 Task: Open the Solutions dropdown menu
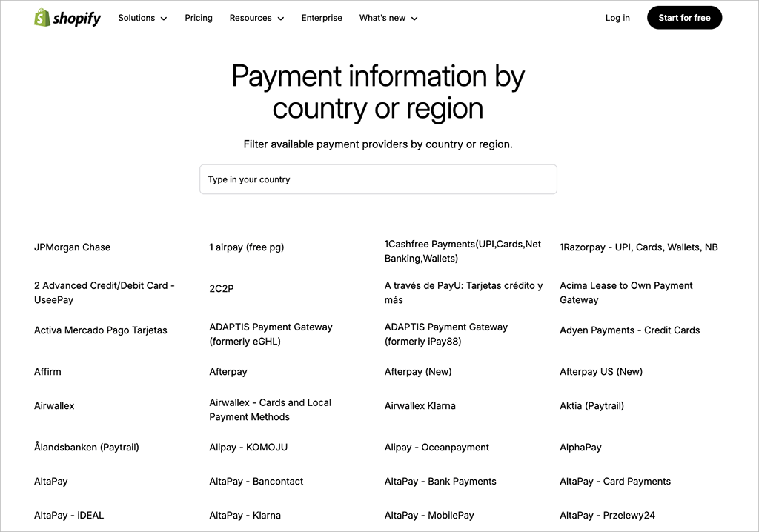(142, 18)
